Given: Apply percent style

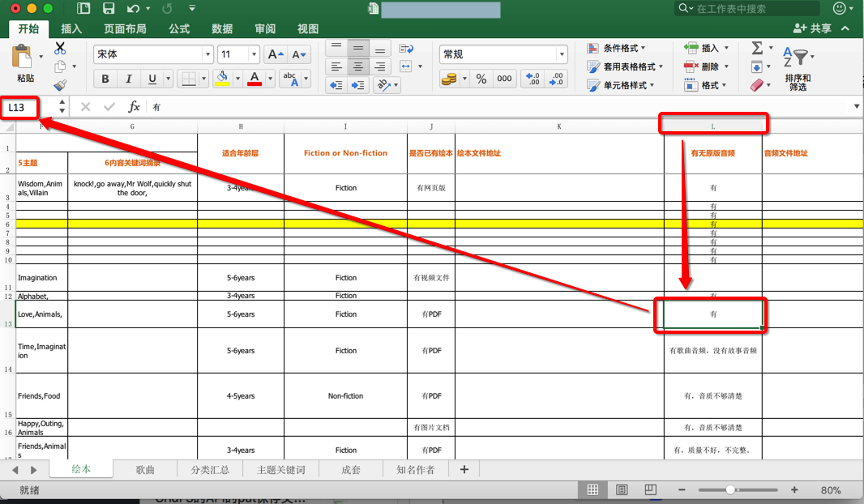Looking at the screenshot, I should click(x=481, y=79).
